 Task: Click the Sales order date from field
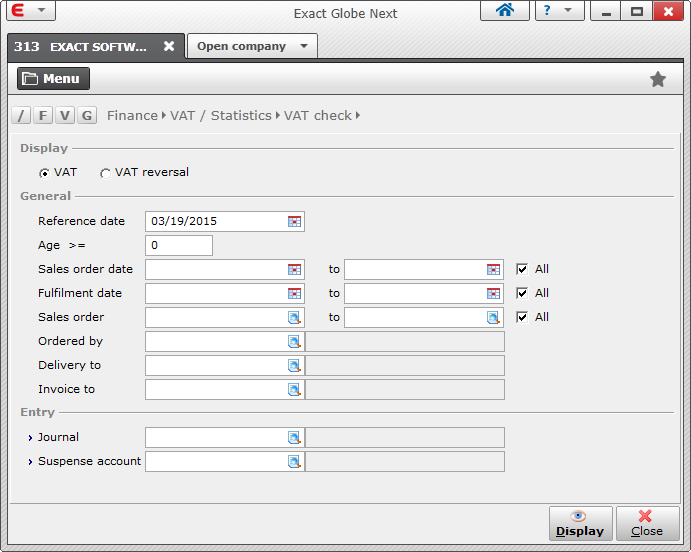click(x=225, y=269)
